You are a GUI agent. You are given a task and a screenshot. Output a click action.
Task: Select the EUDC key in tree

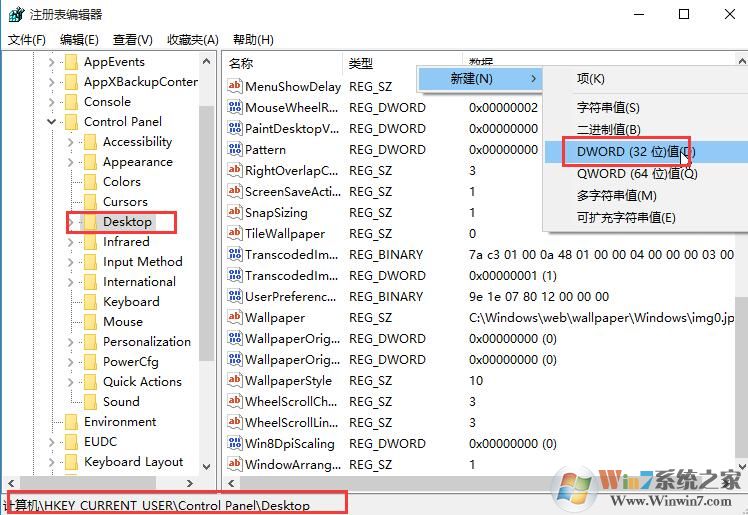100,443
